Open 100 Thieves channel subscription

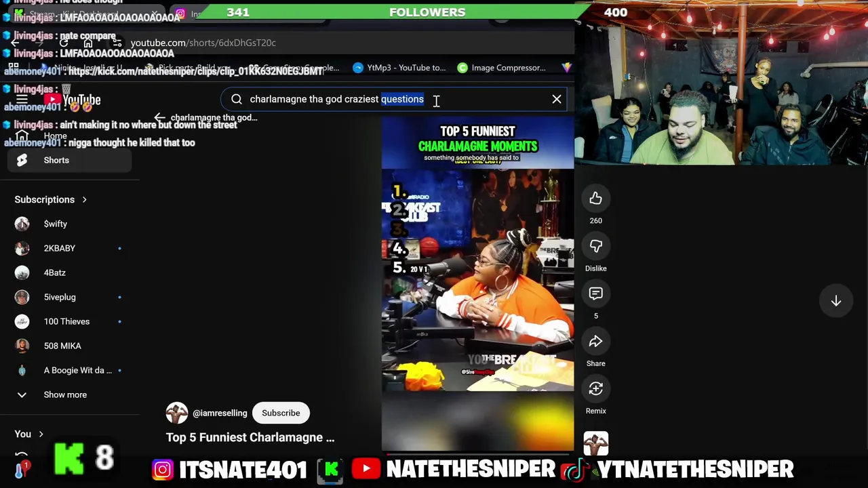pos(66,321)
